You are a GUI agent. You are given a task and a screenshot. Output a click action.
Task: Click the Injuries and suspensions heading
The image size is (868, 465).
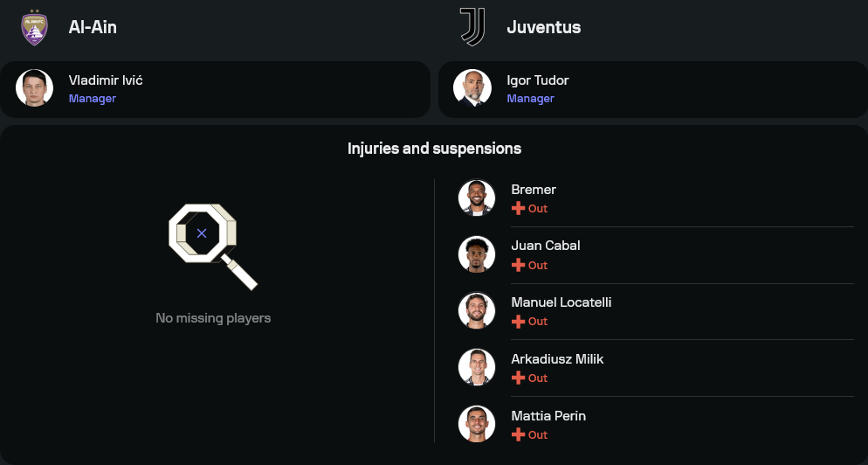click(434, 149)
